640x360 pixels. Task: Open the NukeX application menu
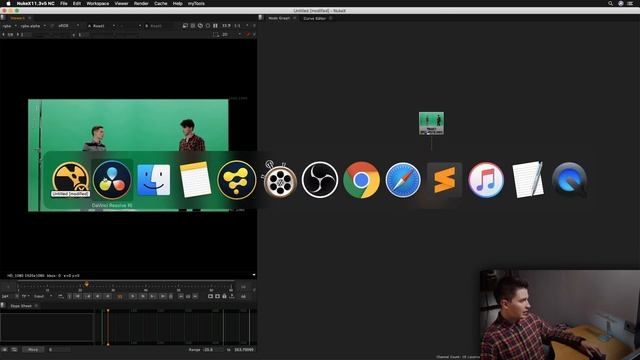[x=36, y=3]
